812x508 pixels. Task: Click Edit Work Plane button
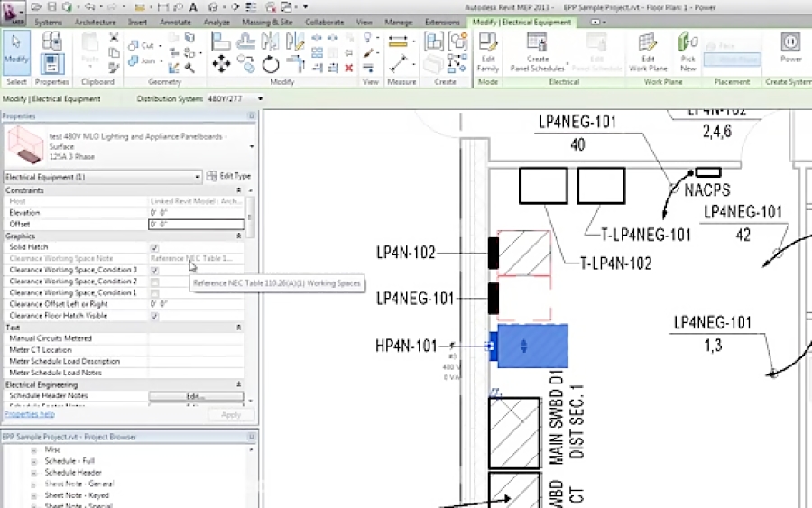coord(647,53)
